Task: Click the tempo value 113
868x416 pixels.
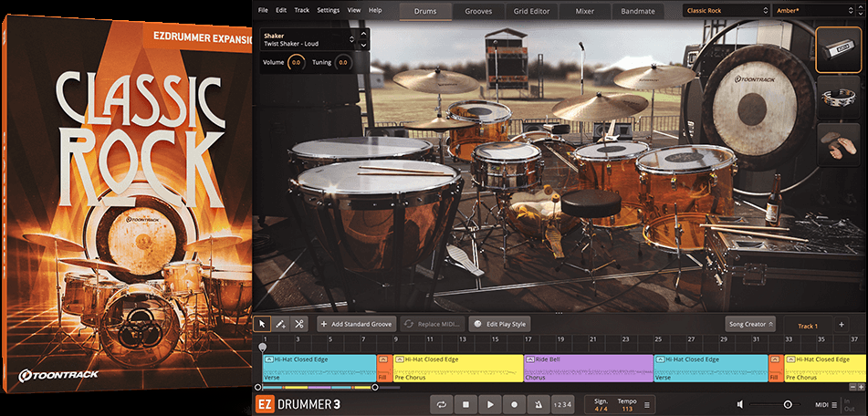Action: [627, 409]
